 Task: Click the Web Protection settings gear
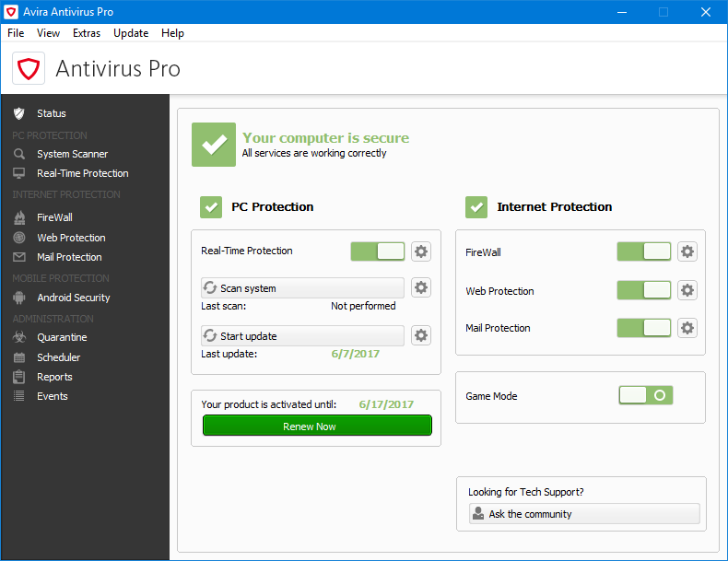[687, 290]
